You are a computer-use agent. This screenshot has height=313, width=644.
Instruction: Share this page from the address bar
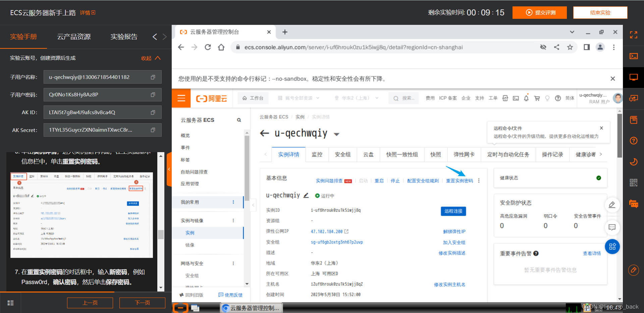[556, 47]
